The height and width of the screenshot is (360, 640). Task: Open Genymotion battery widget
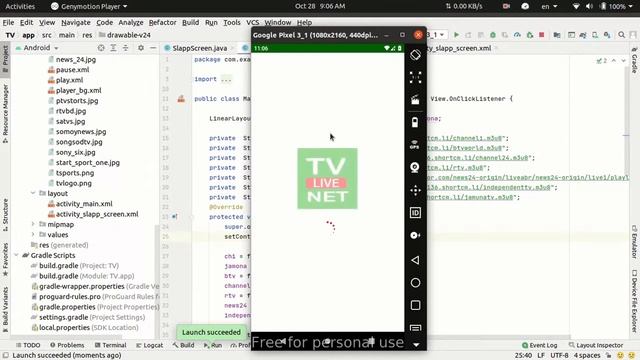[x=415, y=122]
